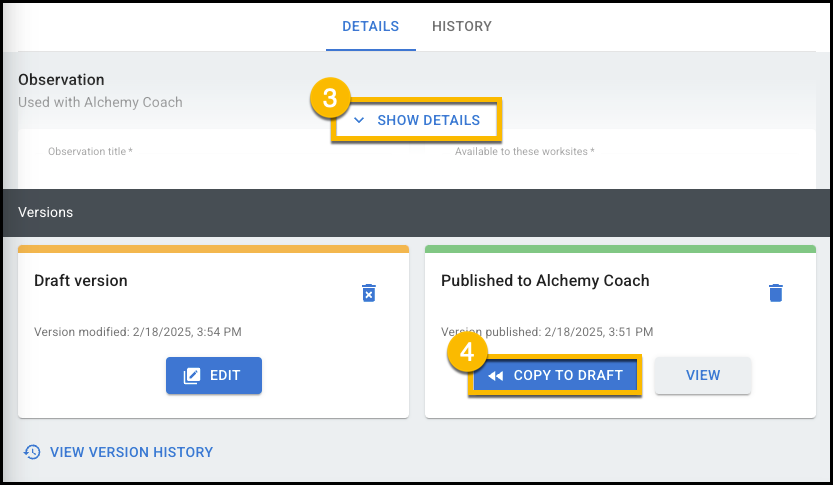Screen dimensions: 833x485
Task: Click the Observation title field
Action: (212, 157)
